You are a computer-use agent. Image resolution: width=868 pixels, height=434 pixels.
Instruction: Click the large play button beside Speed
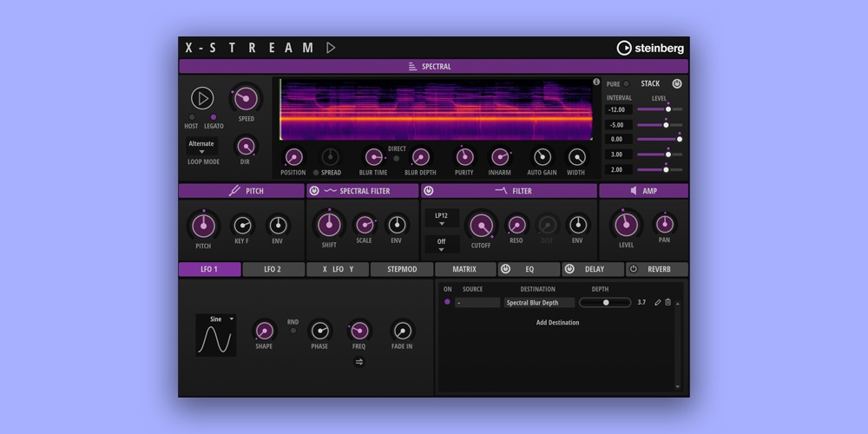point(202,98)
